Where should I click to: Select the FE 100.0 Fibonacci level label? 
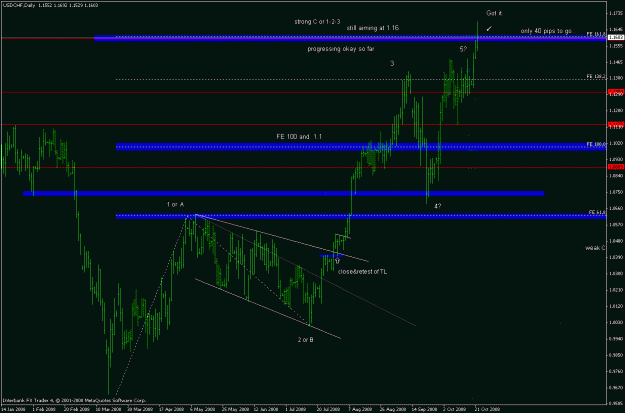pos(596,144)
